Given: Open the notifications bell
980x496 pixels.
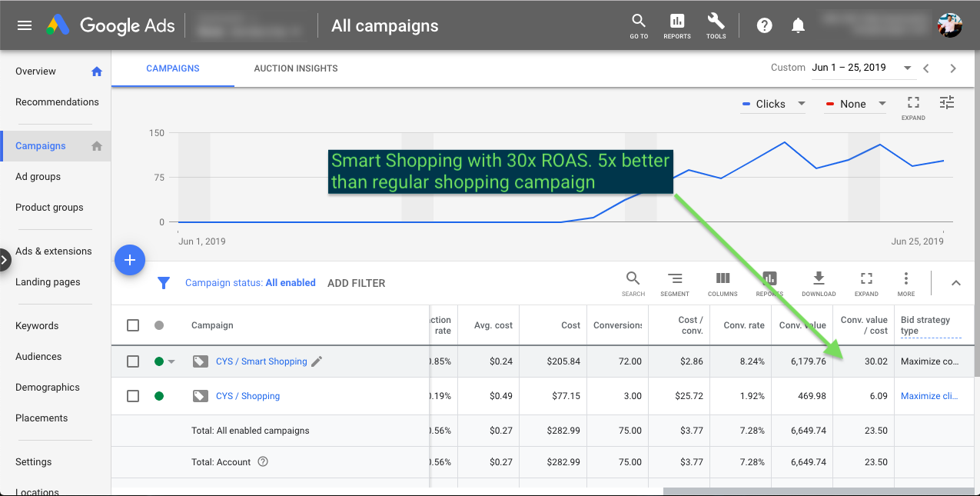Looking at the screenshot, I should tap(798, 25).
